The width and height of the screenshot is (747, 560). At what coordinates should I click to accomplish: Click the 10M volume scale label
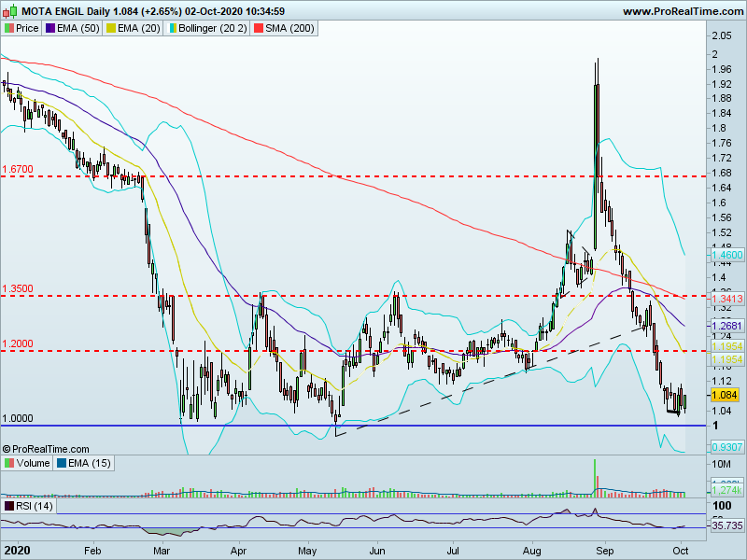point(721,464)
